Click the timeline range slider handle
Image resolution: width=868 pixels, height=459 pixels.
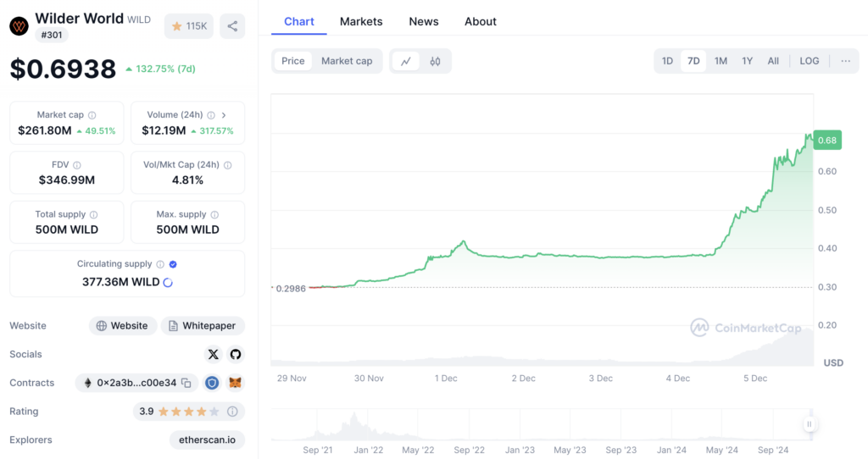[x=809, y=424]
